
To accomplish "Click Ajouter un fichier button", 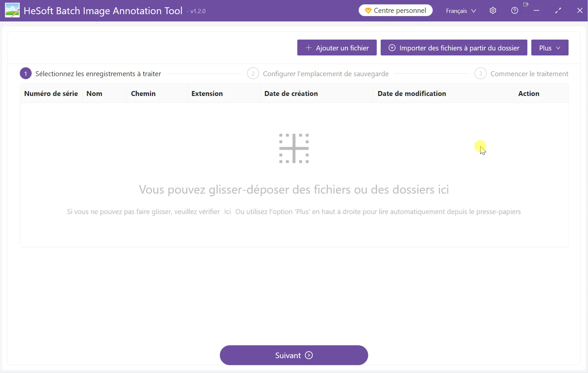I will 337,48.
